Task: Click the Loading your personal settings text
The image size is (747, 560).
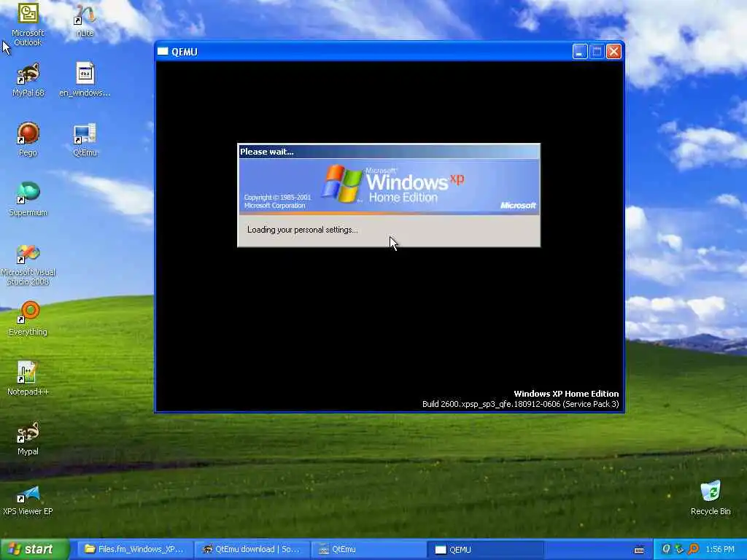Action: point(303,230)
